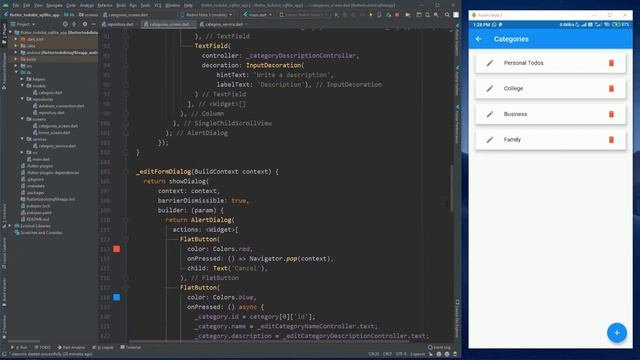The image size is (640, 360).
Task: Tap the floating add category button
Action: point(616,333)
